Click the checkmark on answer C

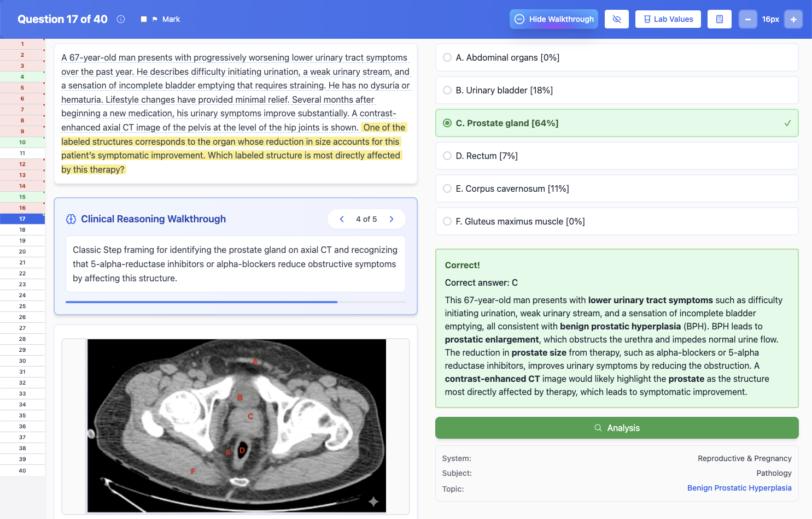tap(787, 123)
